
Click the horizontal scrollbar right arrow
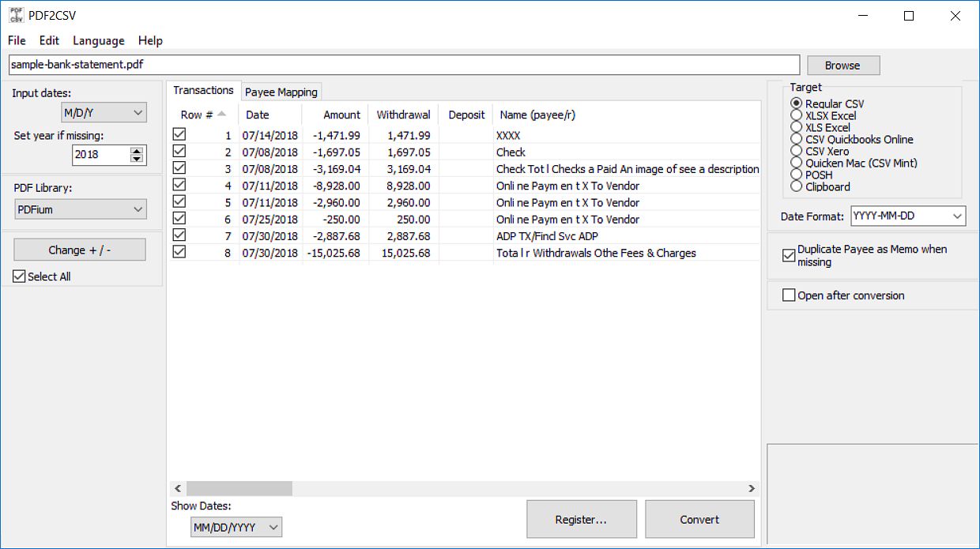tap(752, 489)
